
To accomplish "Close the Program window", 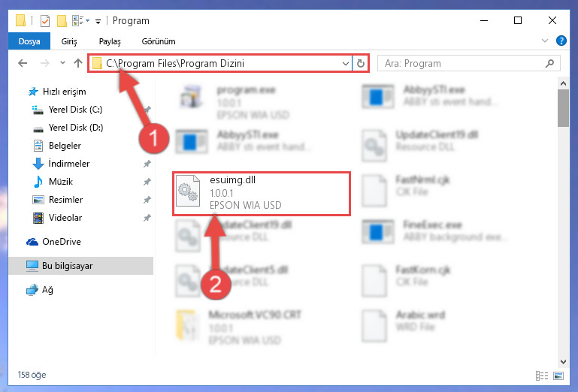I will click(x=552, y=20).
